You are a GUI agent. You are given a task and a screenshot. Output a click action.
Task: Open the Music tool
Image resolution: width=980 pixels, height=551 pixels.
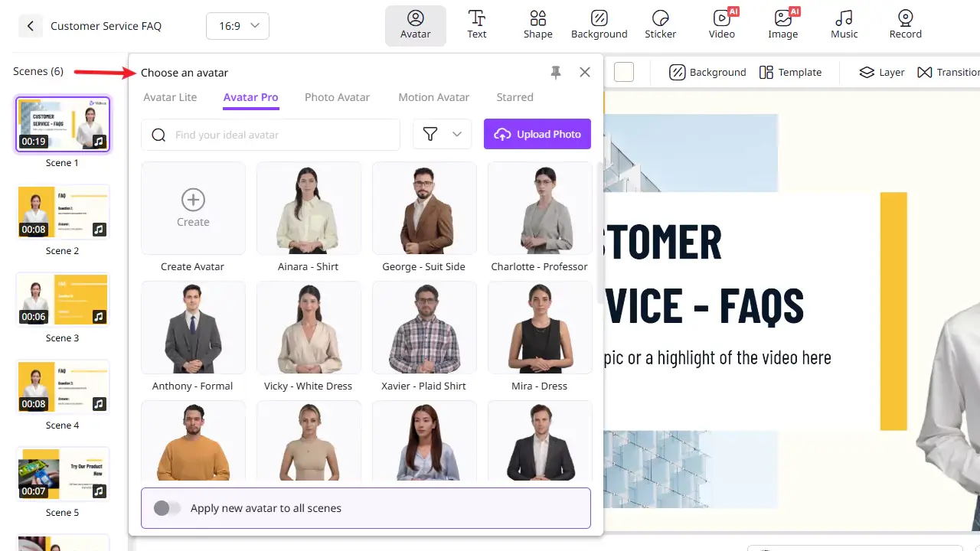click(x=844, y=25)
